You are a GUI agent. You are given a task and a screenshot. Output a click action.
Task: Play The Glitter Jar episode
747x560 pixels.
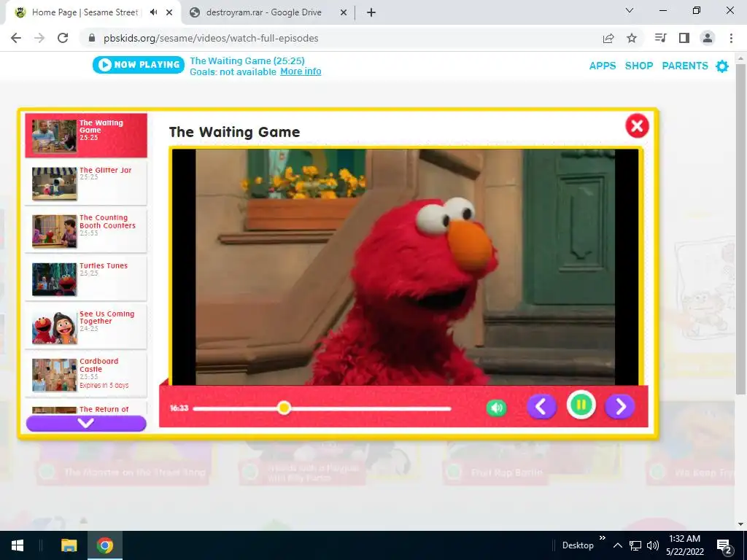[86, 183]
